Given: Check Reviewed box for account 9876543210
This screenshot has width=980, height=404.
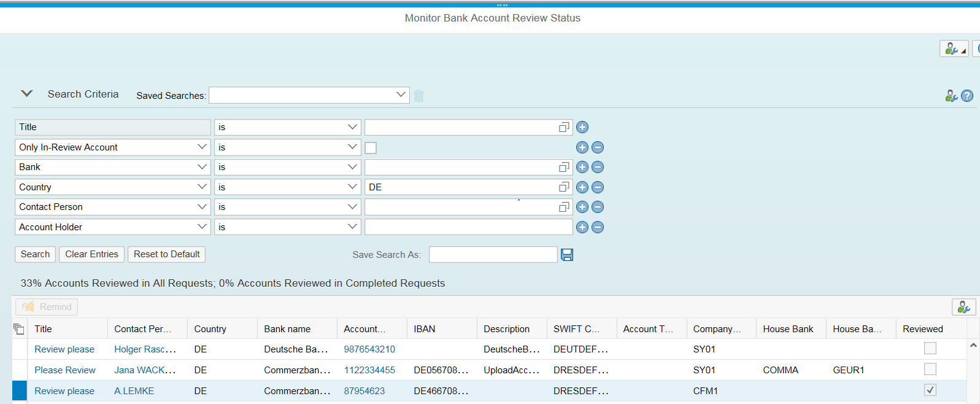Looking at the screenshot, I should pos(930,349).
